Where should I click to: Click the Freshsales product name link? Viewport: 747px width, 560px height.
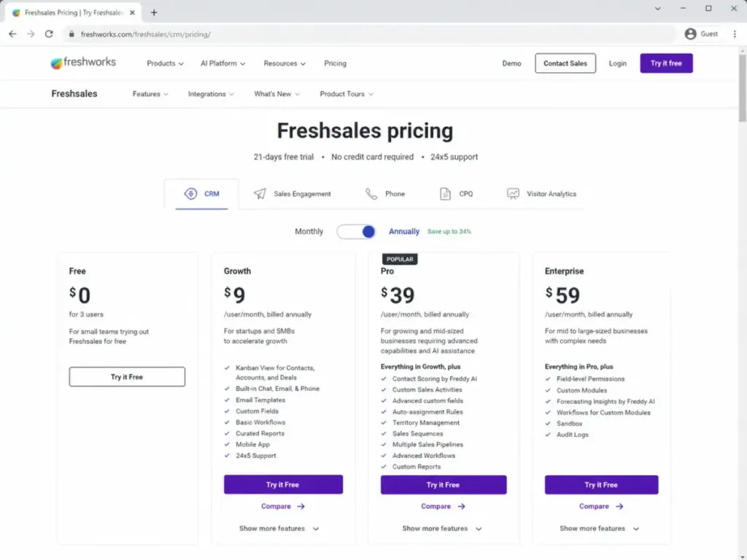pos(74,94)
